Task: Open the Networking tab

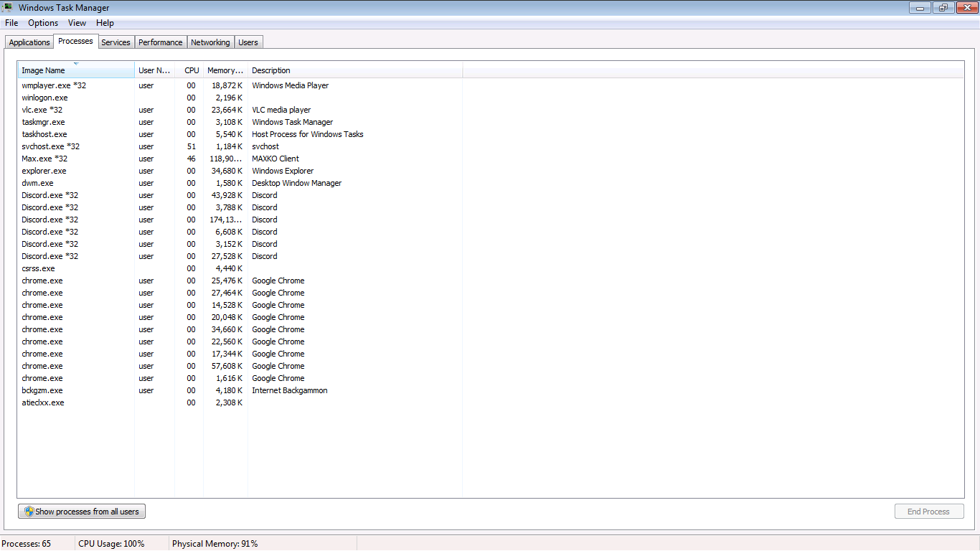Action: [x=210, y=42]
